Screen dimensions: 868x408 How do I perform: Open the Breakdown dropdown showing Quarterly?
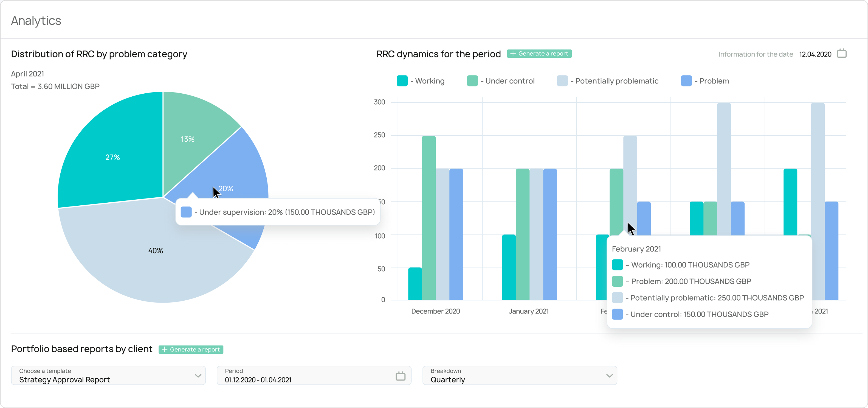point(520,375)
